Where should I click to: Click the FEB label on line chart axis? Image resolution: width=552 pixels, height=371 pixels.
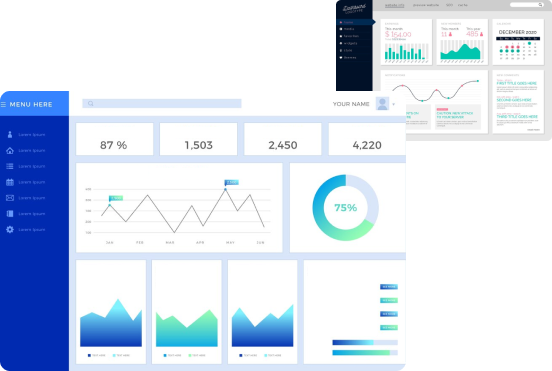point(140,243)
